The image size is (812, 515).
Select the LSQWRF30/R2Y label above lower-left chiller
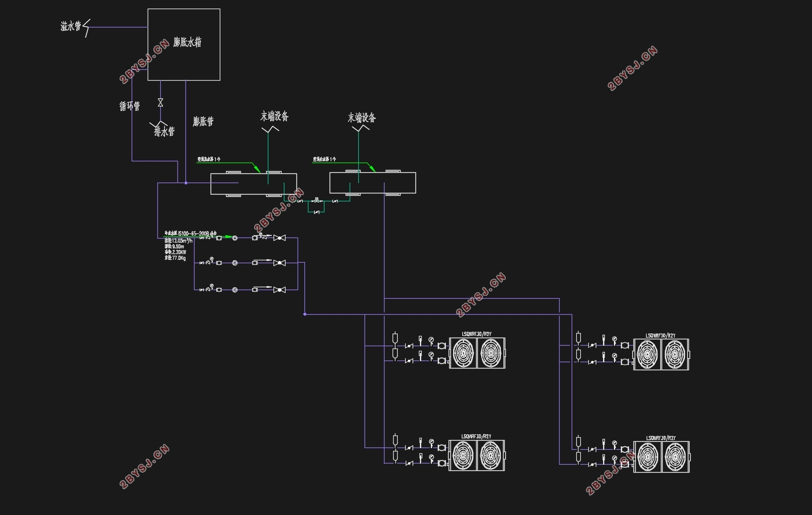[476, 437]
